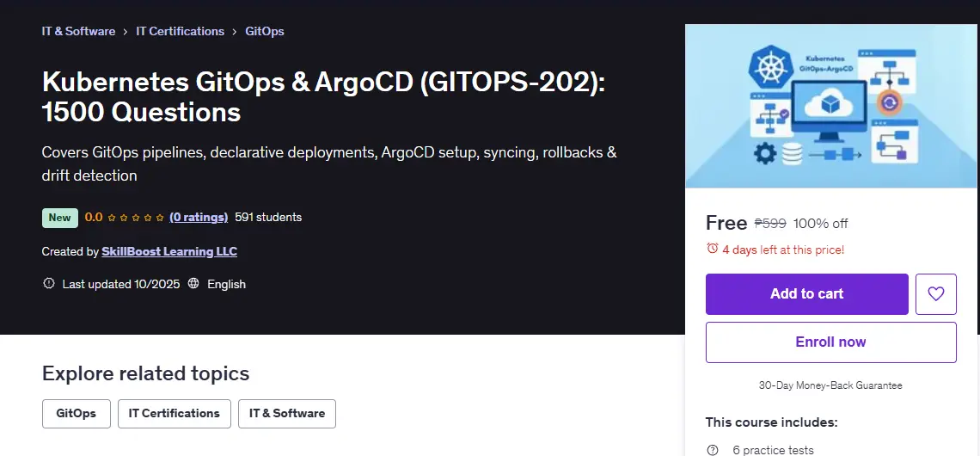Open the course preview thumbnail image

831,107
